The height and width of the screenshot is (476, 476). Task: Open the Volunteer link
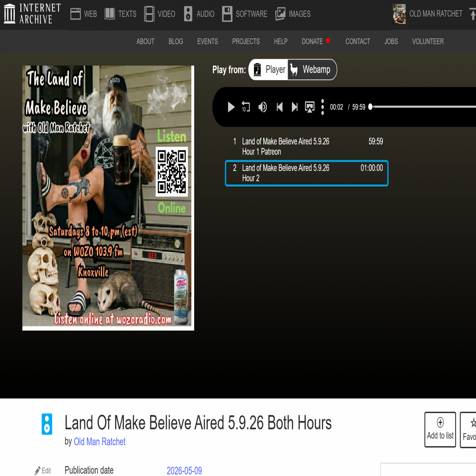pyautogui.click(x=428, y=41)
